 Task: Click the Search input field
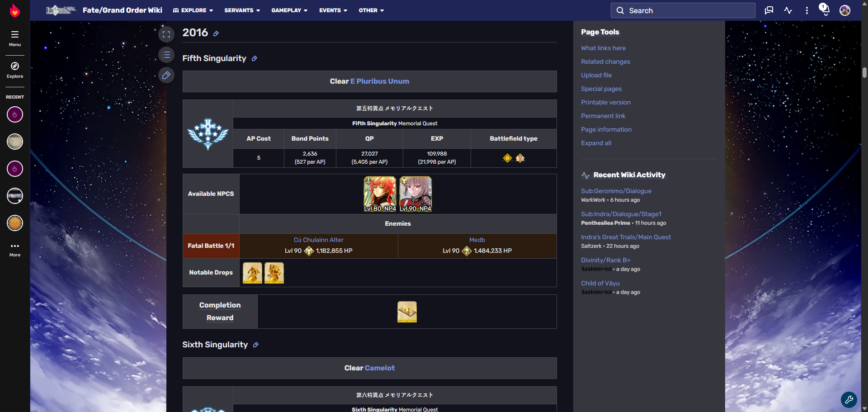click(x=683, y=10)
